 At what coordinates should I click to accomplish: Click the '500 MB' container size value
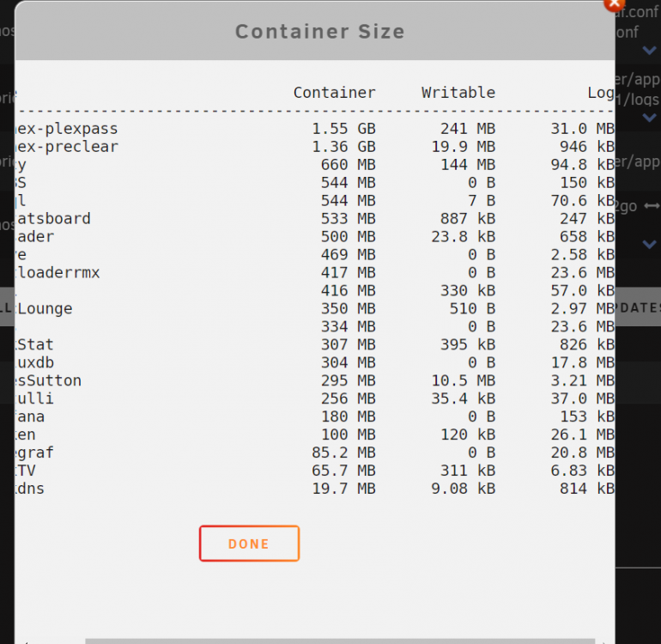pyautogui.click(x=349, y=237)
